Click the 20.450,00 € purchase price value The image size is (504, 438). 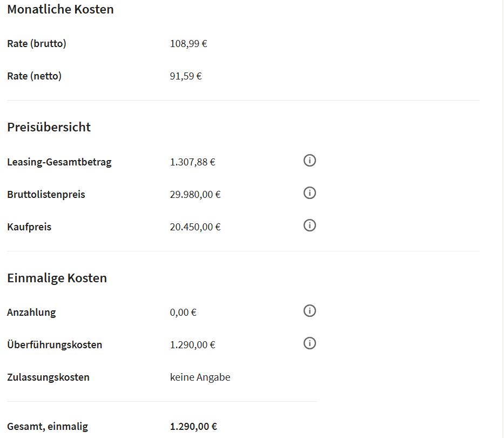[x=195, y=227]
